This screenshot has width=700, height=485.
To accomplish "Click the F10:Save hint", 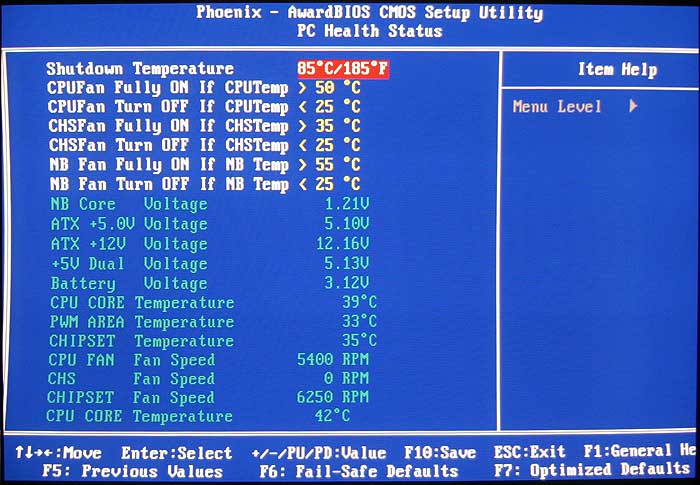I will tap(440, 453).
